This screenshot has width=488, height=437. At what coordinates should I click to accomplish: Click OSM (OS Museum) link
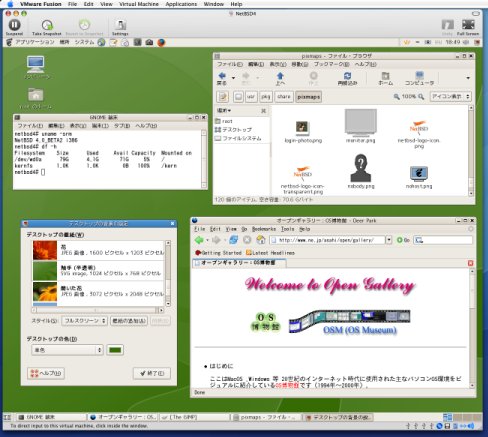click(x=360, y=330)
